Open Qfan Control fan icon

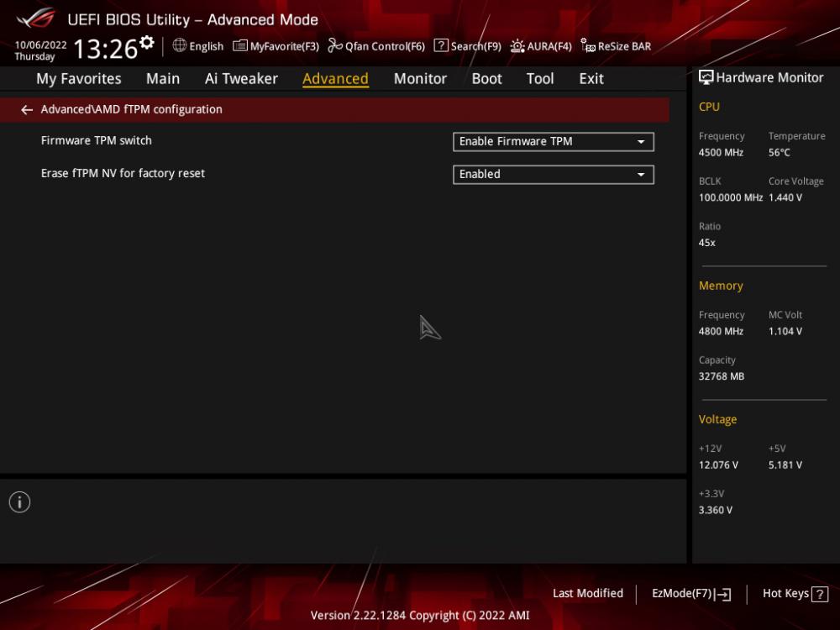coord(335,45)
